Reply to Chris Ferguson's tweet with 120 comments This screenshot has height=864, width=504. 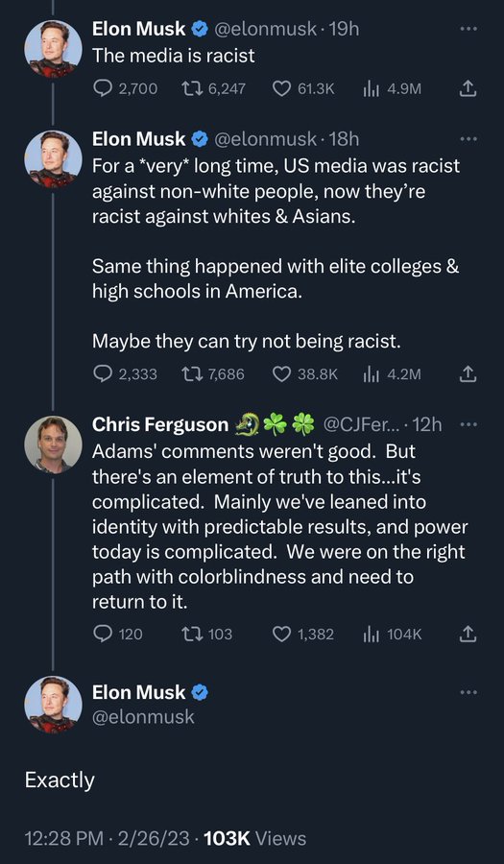point(117,635)
